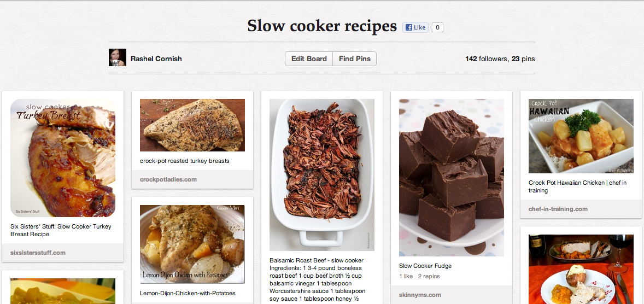Click the Edit Board button

(x=309, y=59)
